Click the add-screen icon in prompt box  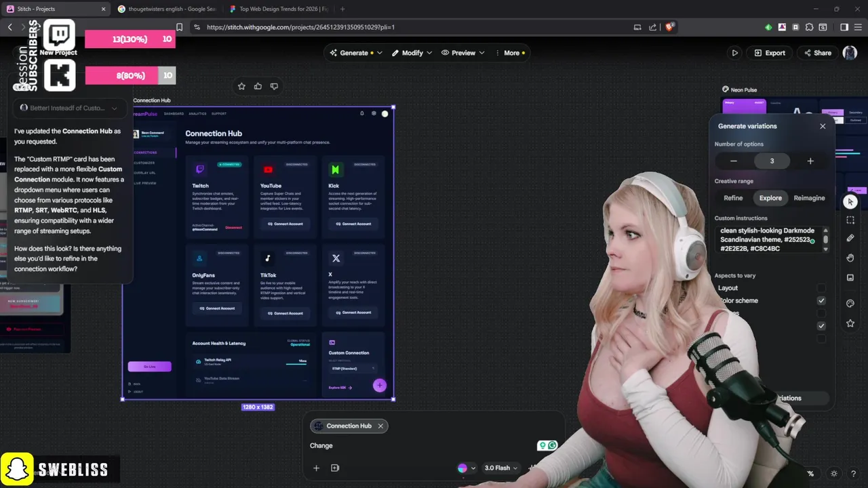tap(335, 468)
